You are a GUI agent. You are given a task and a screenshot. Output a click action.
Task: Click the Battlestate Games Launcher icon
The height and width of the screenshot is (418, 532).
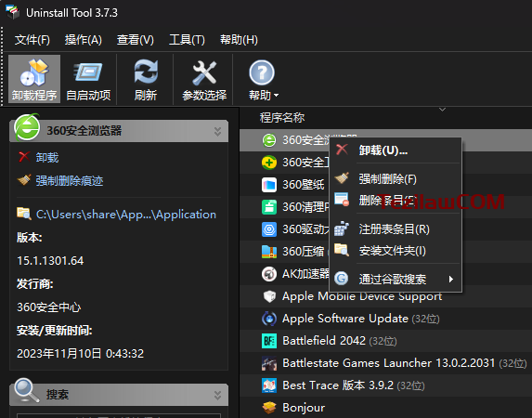click(x=269, y=363)
